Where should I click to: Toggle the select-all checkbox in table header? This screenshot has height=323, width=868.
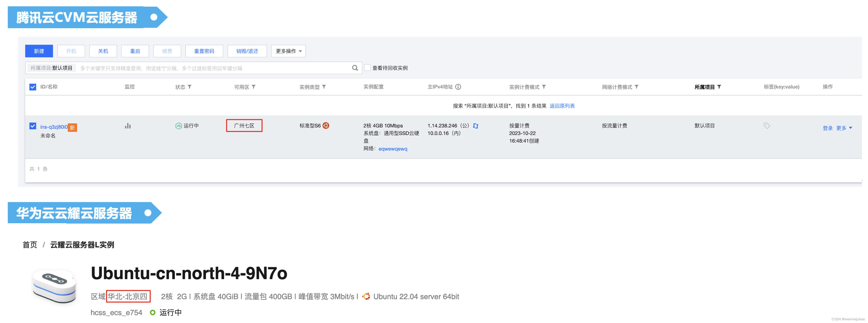click(33, 87)
